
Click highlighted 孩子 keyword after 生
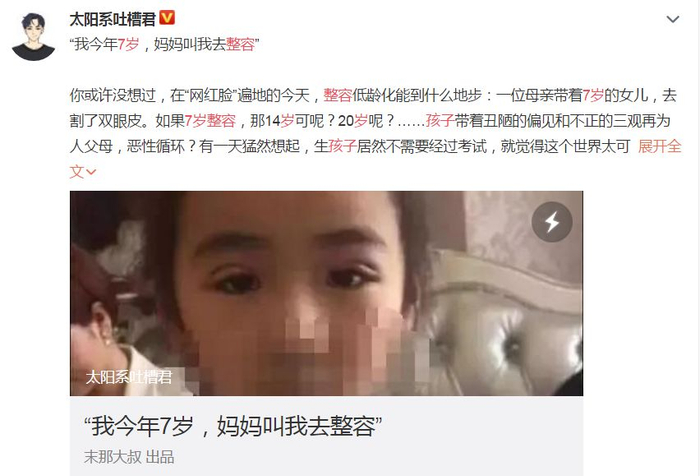342,146
